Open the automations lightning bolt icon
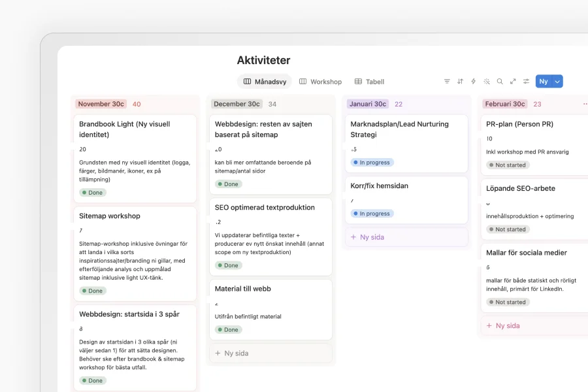This screenshot has height=392, width=588. click(473, 82)
